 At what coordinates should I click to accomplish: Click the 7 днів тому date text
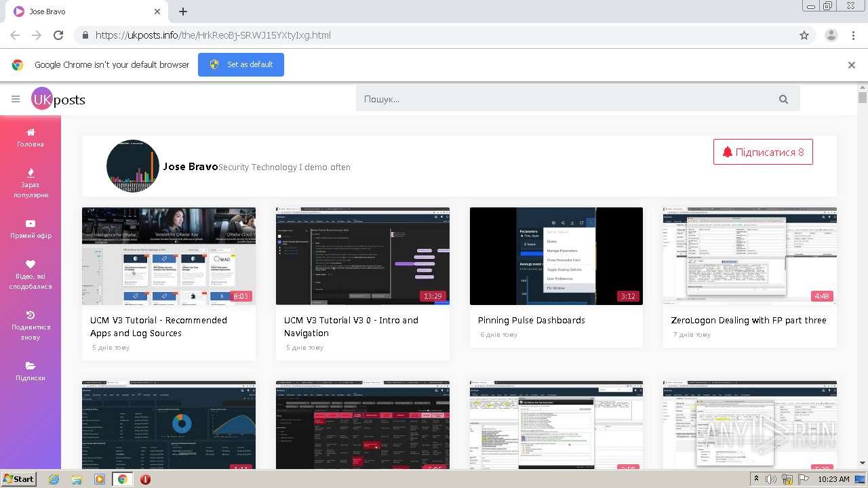[x=692, y=335]
